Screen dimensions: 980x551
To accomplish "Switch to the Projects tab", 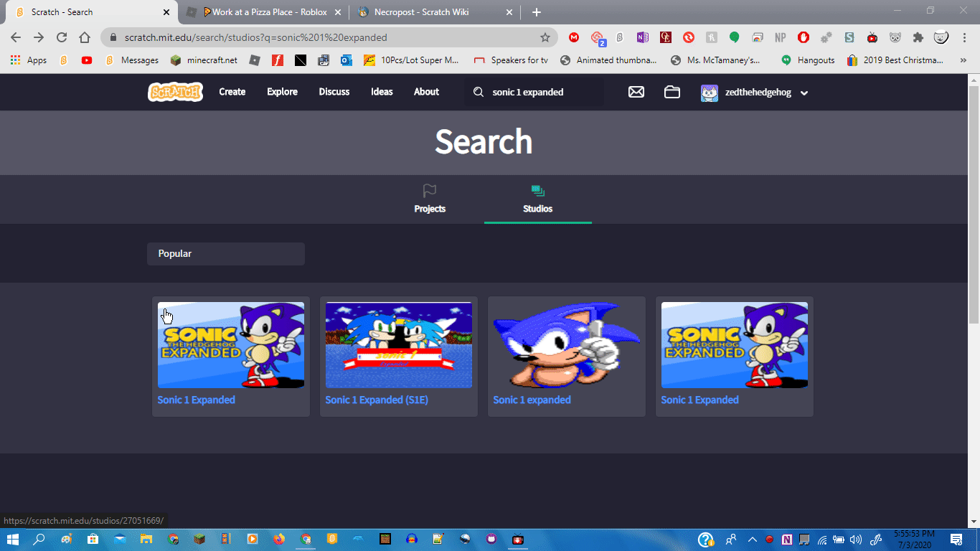I will click(430, 199).
